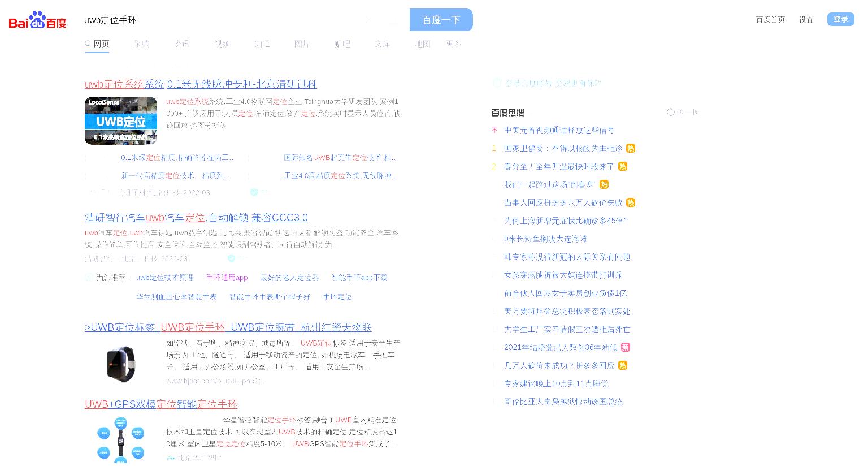The height and width of the screenshot is (466, 868).
Task: Open hot search 专家建议晚上10点到11点睡觉
Action: (556, 383)
